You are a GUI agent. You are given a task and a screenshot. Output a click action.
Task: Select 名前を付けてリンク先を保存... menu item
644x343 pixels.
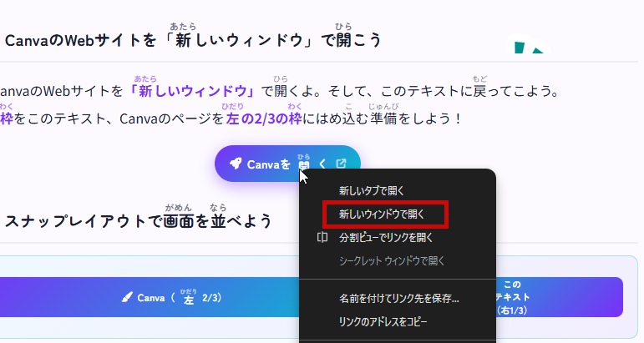[x=397, y=298]
